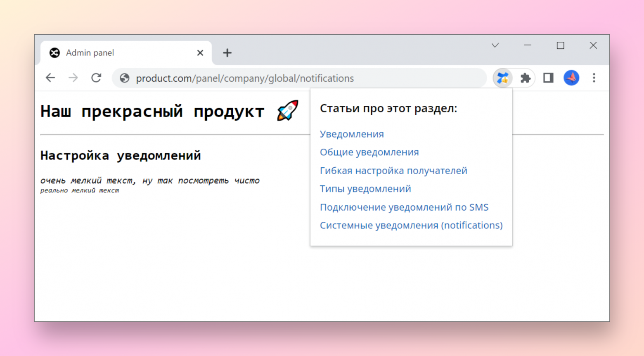Open the tab search chevron

point(495,45)
